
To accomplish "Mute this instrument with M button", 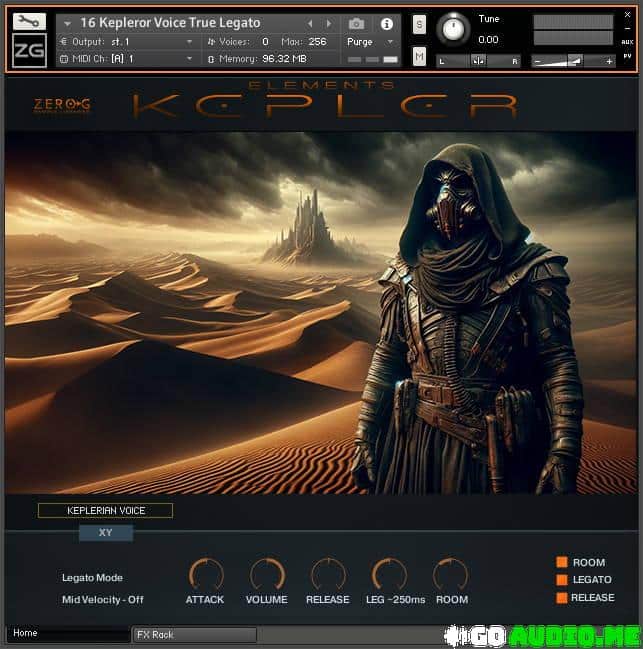I will click(x=419, y=56).
